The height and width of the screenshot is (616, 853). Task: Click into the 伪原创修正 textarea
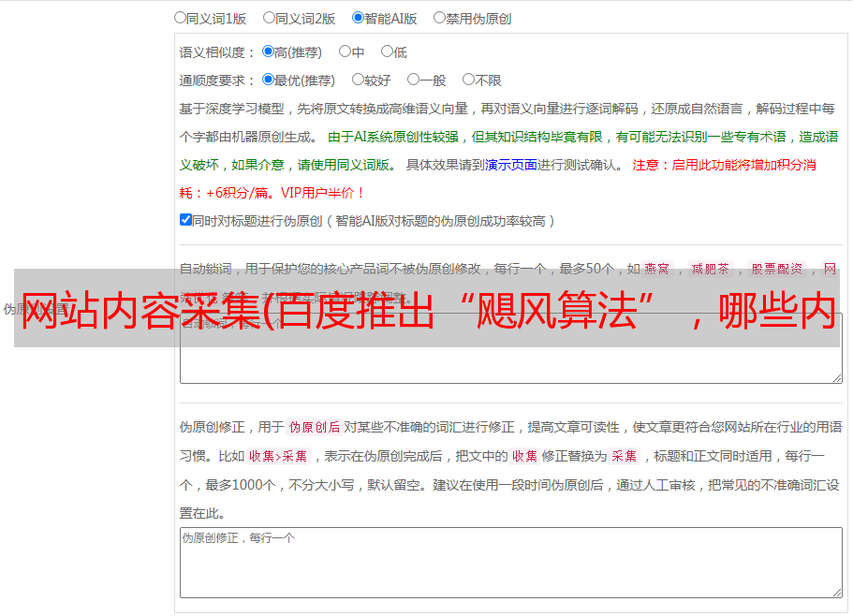511,563
